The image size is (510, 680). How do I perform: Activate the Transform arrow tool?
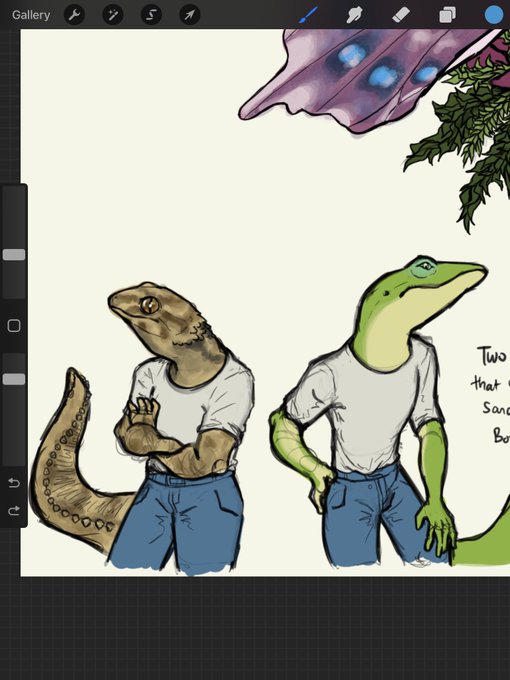[x=190, y=15]
